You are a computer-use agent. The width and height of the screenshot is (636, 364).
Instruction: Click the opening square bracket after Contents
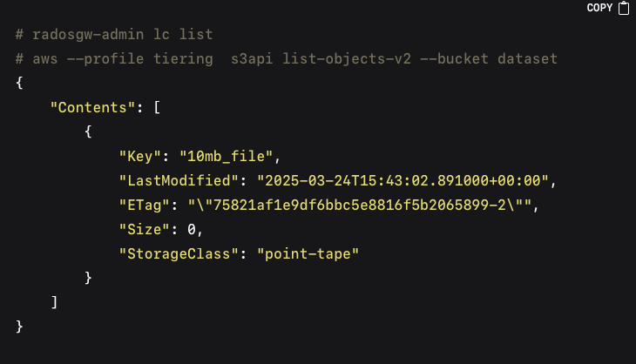pos(157,107)
